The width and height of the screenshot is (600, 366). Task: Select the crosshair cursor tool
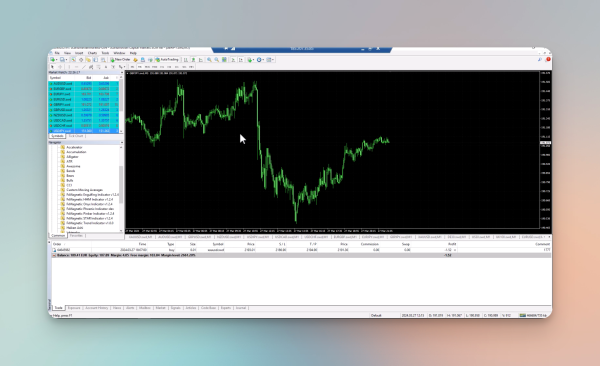coord(60,67)
